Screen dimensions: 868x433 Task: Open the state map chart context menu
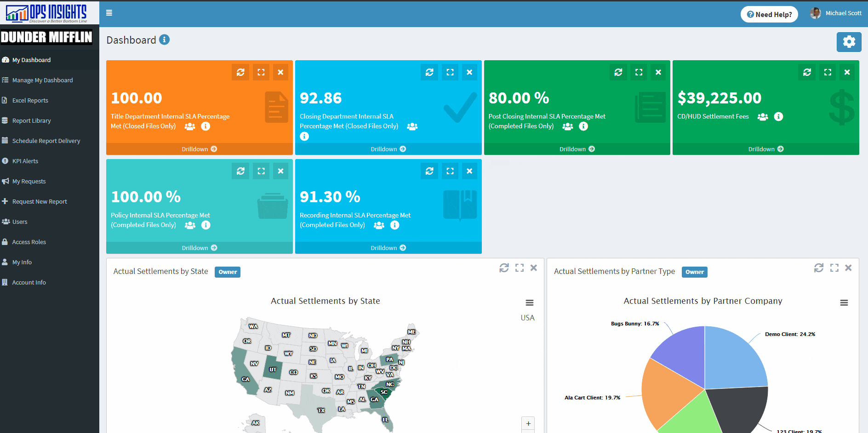coord(530,302)
